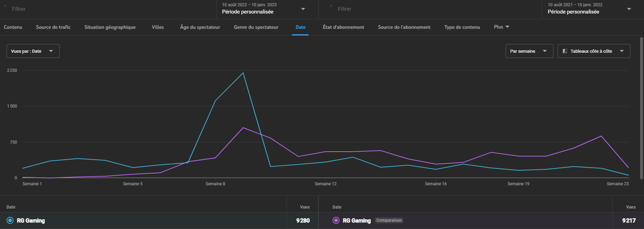Select the Genre du spectateur tab

[256, 27]
